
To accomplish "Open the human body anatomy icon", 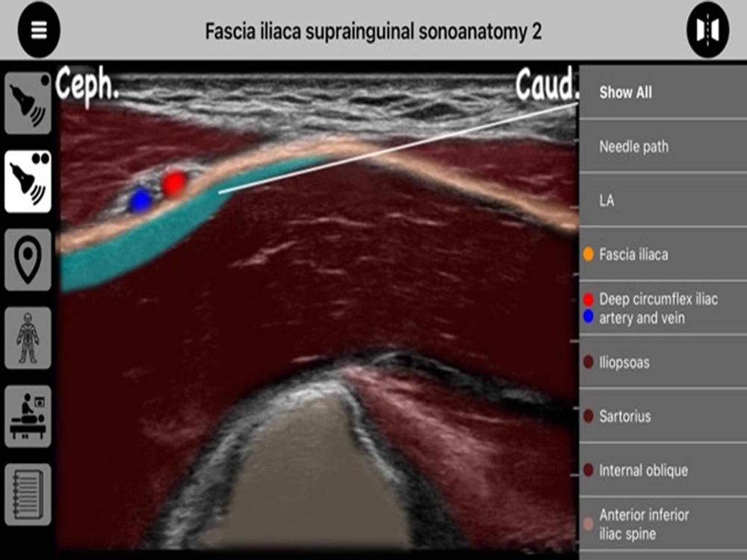I will tap(28, 337).
